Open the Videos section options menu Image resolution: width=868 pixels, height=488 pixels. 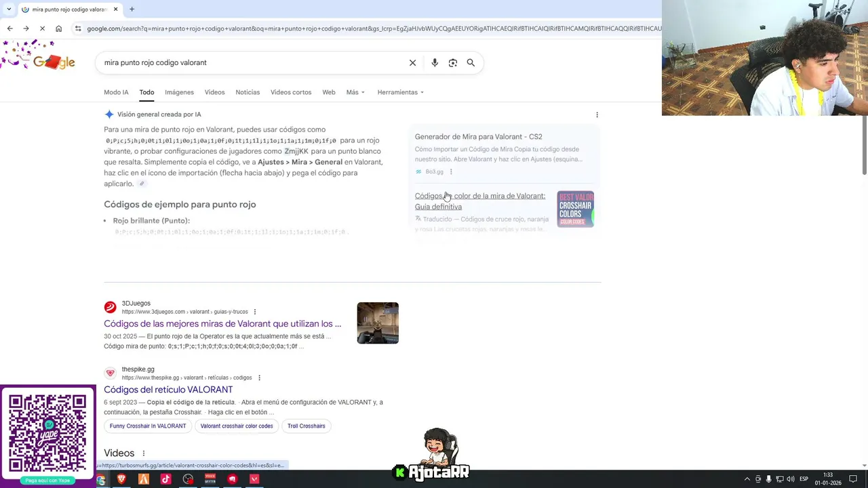(x=143, y=453)
